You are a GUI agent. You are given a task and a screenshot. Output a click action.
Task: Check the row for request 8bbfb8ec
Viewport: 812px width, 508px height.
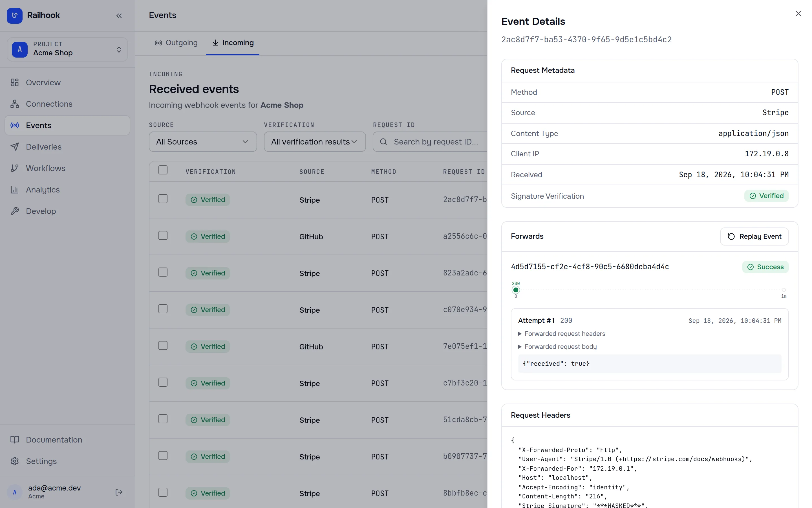[x=163, y=492]
